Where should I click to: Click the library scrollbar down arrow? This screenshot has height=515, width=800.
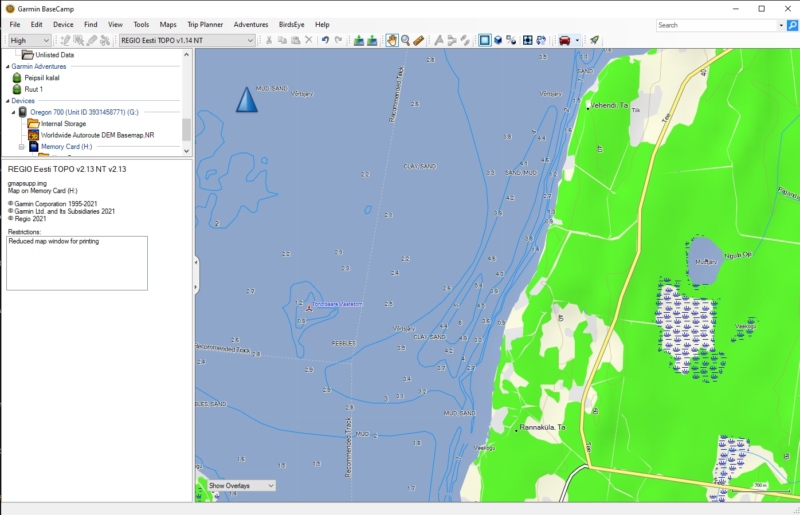coord(186,151)
